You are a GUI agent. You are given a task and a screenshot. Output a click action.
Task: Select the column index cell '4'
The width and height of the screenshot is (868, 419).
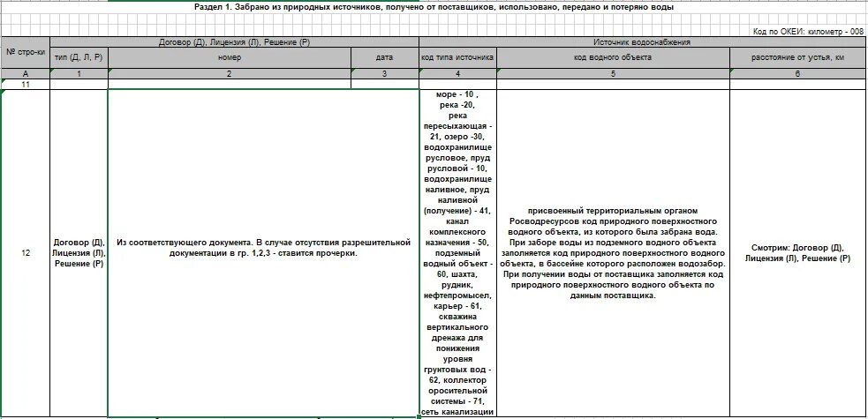(457, 73)
